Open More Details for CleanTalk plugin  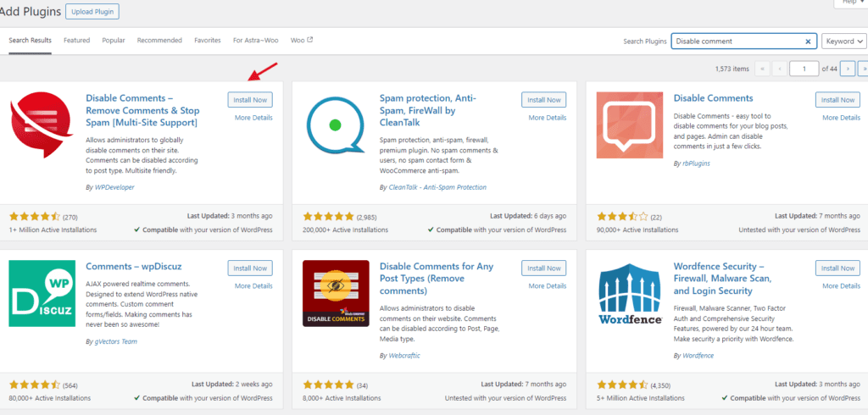(x=548, y=118)
